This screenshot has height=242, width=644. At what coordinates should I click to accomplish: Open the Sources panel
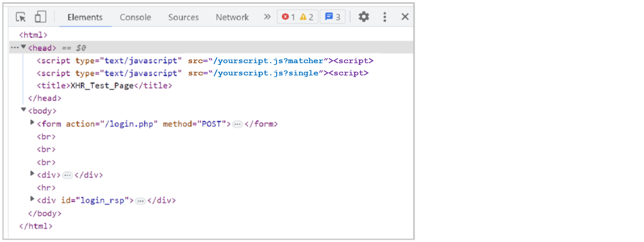pyautogui.click(x=183, y=17)
